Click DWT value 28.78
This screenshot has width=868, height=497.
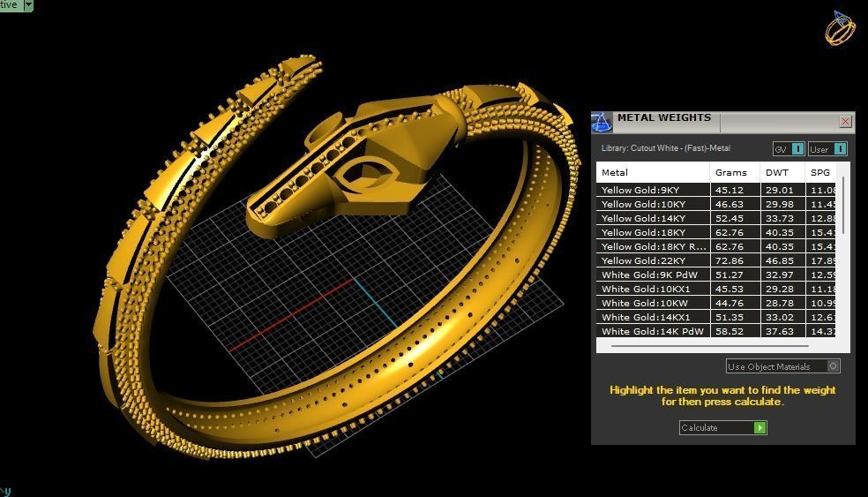pos(780,303)
